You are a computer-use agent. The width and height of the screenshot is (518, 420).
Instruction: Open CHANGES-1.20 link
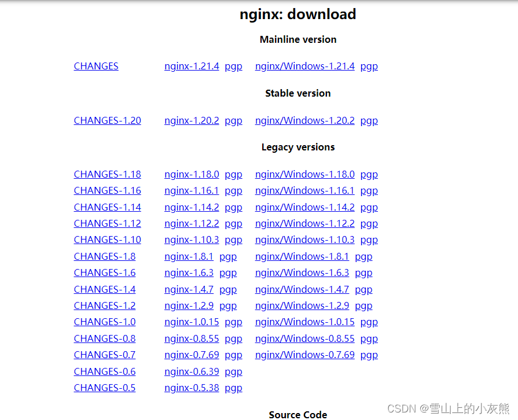coord(108,120)
